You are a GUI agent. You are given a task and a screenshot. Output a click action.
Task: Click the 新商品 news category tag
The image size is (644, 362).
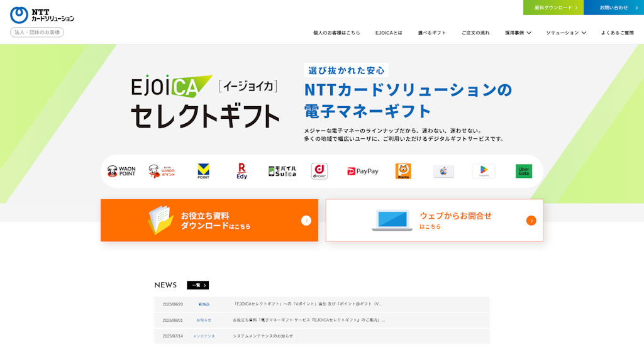click(204, 305)
